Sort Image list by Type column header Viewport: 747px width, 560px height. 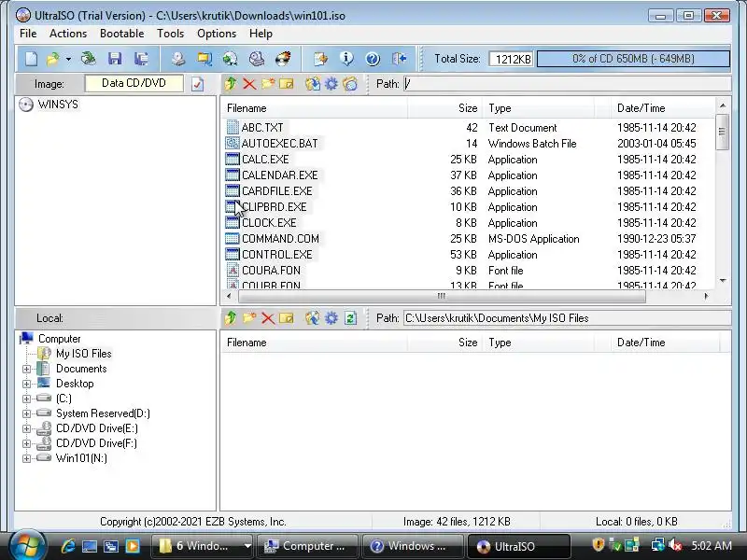click(x=539, y=108)
